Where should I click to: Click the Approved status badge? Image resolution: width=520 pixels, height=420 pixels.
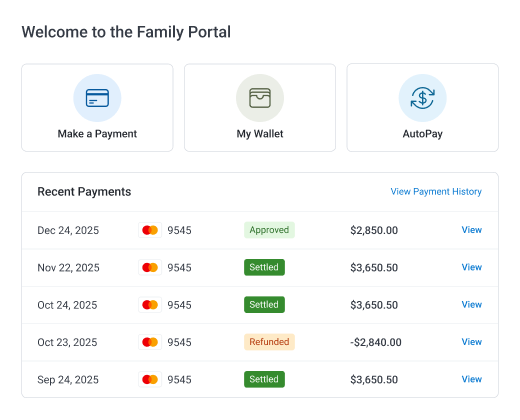coord(269,230)
